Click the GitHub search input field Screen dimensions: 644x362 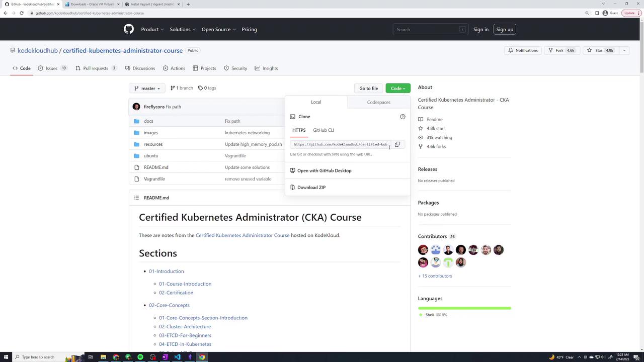tap(428, 29)
